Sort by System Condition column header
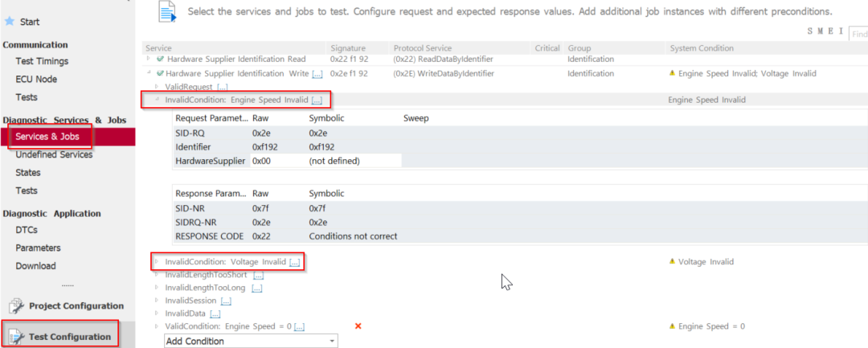The width and height of the screenshot is (868, 348). click(702, 48)
